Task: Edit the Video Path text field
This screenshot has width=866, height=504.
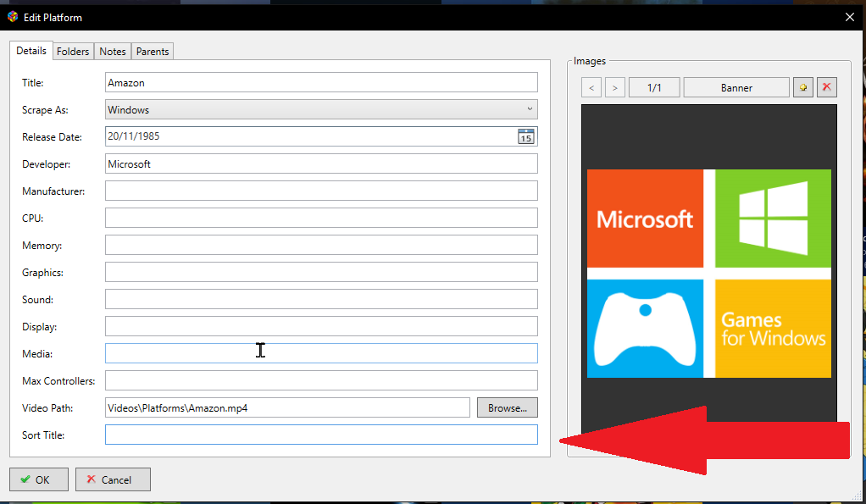Action: point(288,407)
